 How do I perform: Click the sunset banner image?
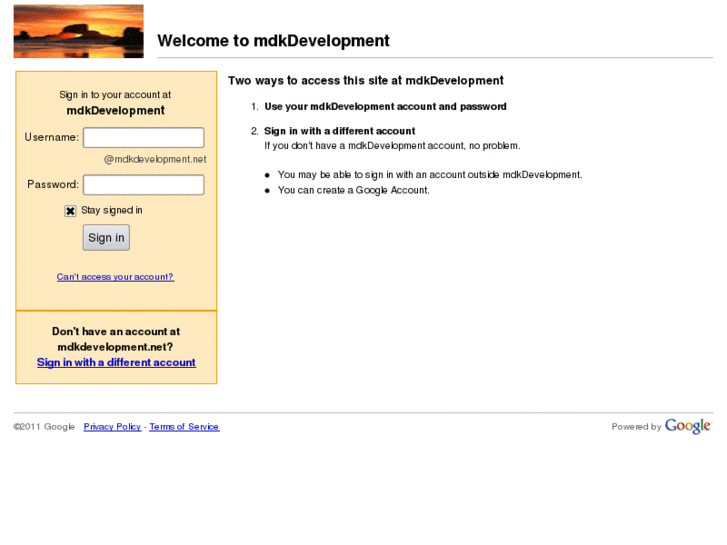coord(78,31)
